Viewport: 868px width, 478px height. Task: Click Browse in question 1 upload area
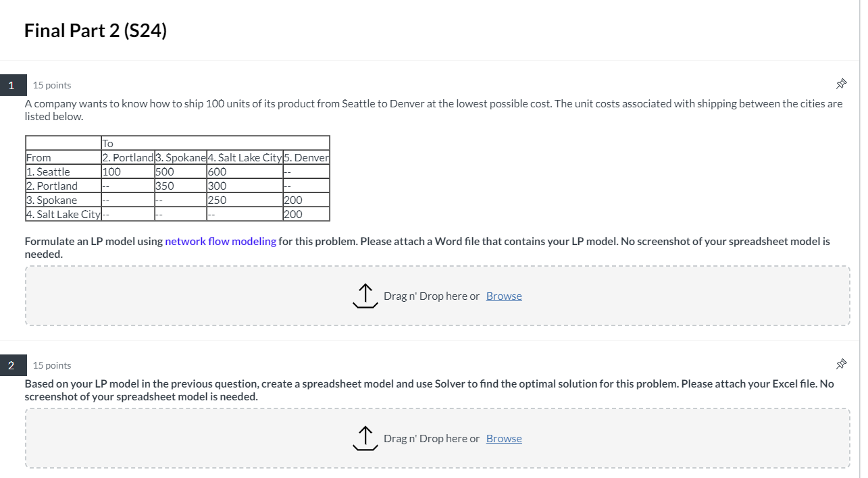pos(504,296)
